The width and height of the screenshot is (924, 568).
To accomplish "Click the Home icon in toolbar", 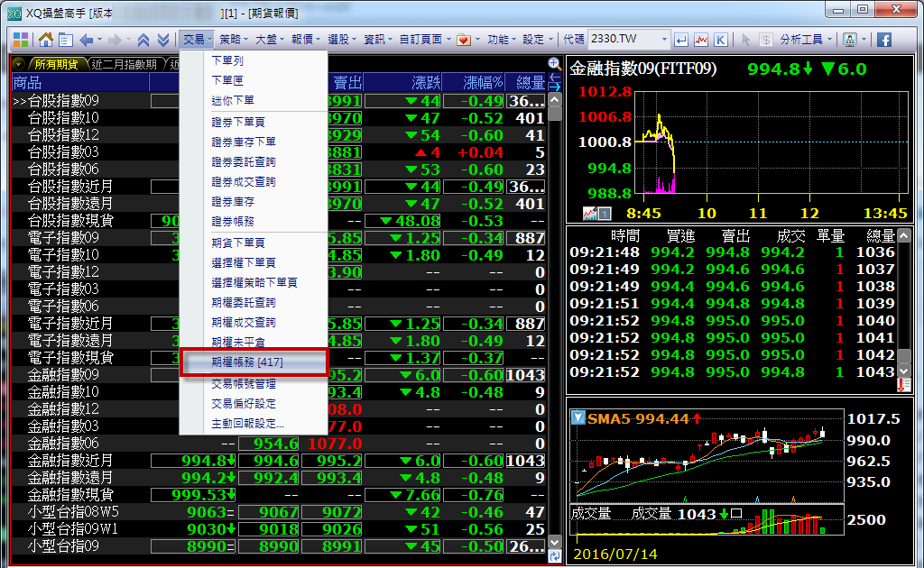I will 46,40.
